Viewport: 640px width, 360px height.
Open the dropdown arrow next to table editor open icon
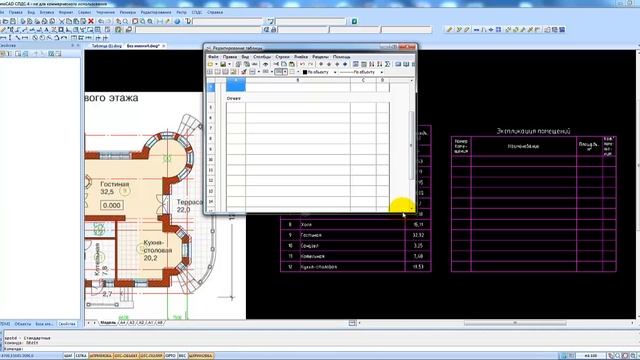[x=216, y=64]
